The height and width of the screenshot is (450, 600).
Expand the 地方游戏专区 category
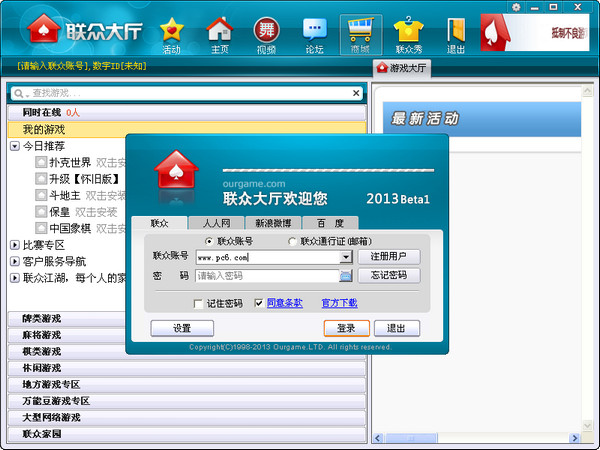pos(187,385)
